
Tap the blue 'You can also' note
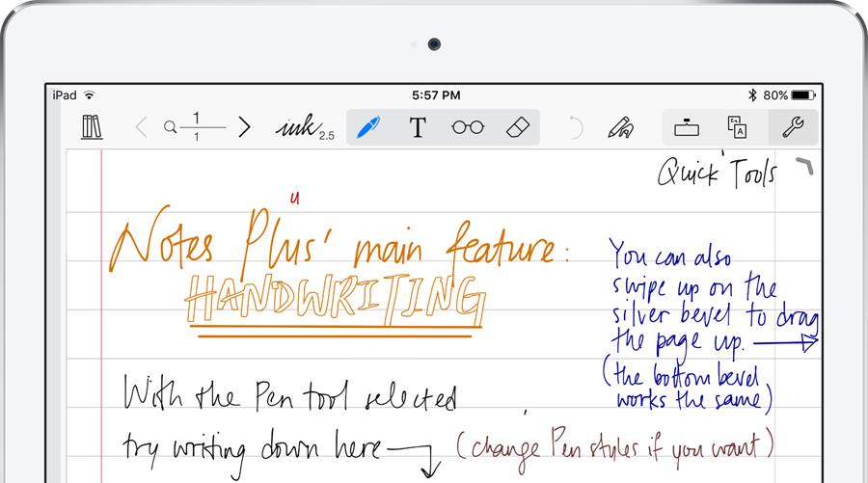[670, 255]
